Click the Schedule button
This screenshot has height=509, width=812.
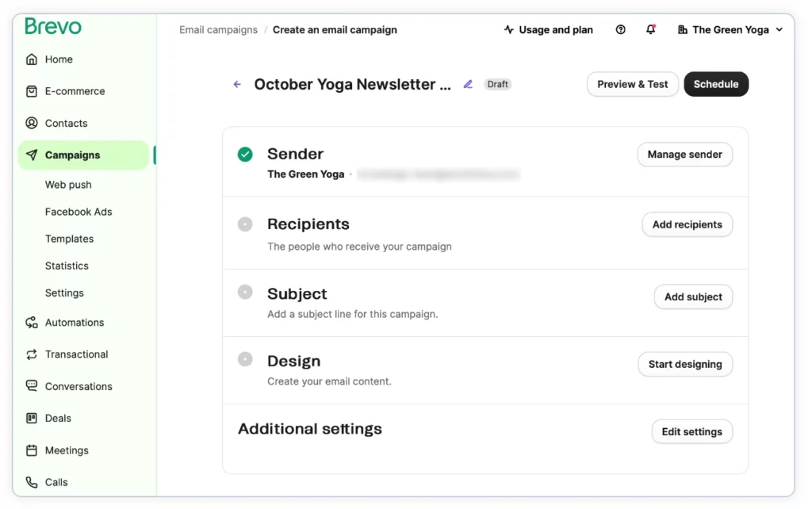point(716,84)
